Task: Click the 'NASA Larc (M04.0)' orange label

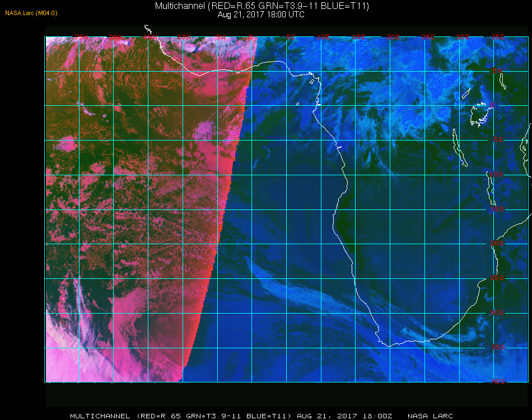Action: pos(31,13)
